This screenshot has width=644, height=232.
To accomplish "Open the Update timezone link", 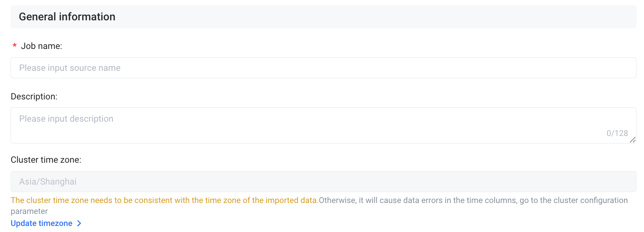I will point(41,223).
